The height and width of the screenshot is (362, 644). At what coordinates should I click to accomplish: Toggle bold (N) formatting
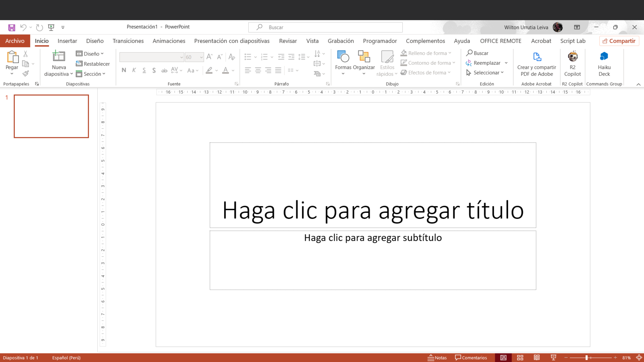click(x=124, y=70)
